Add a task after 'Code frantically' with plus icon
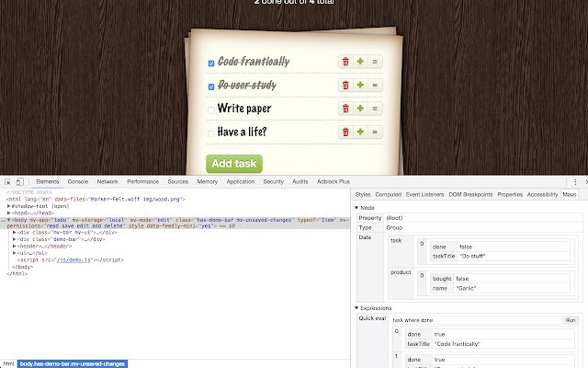This screenshot has height=368, width=588. pos(360,62)
